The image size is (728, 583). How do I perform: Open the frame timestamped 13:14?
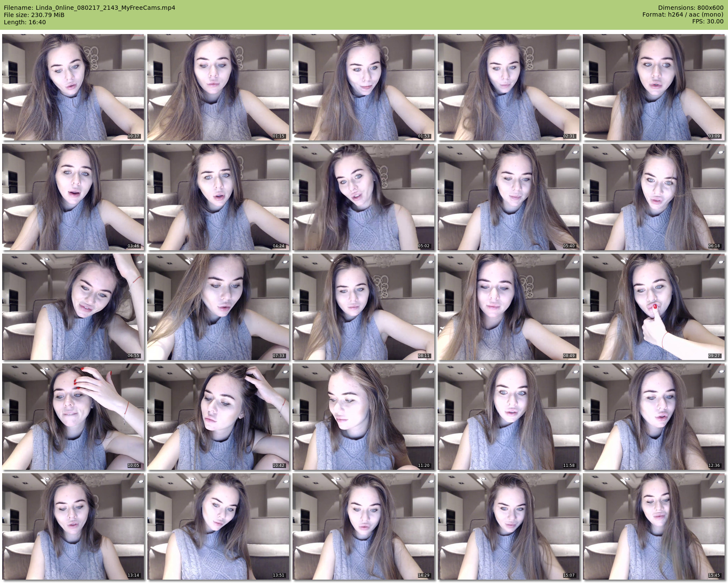click(x=73, y=526)
